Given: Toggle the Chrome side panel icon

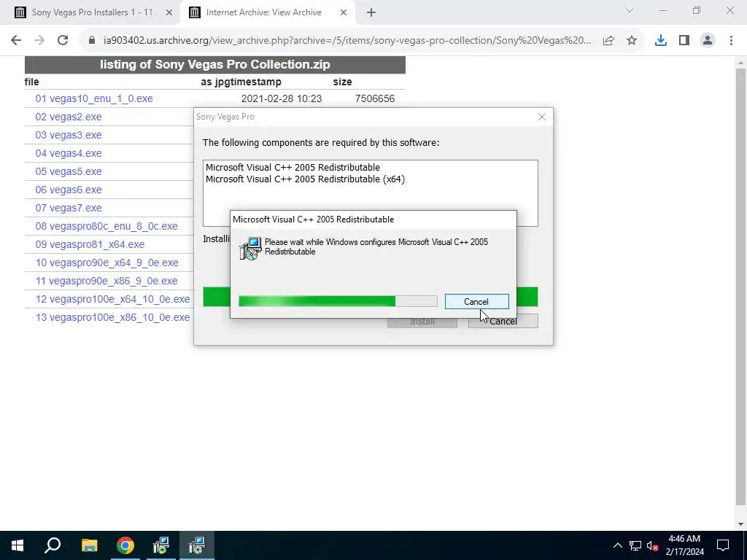Looking at the screenshot, I should (684, 41).
